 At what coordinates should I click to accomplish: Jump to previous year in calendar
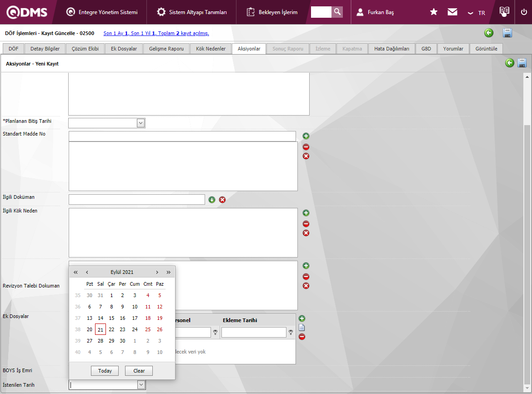(75, 272)
